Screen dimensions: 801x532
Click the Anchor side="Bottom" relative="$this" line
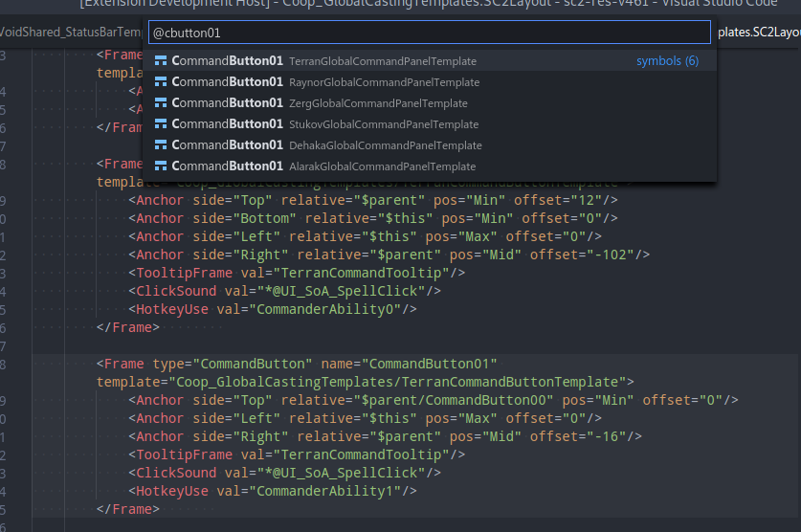[x=373, y=218]
